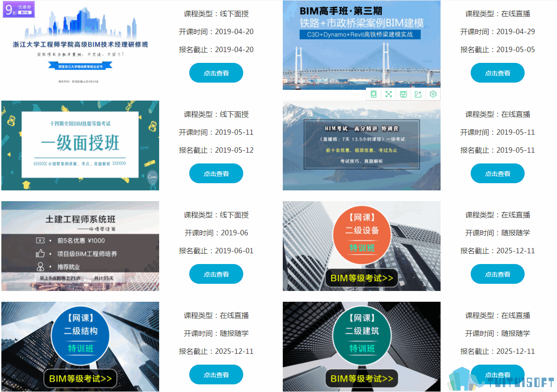Click text 报名截止：2019-06-01
This screenshot has height=392, width=557.
[216, 251]
